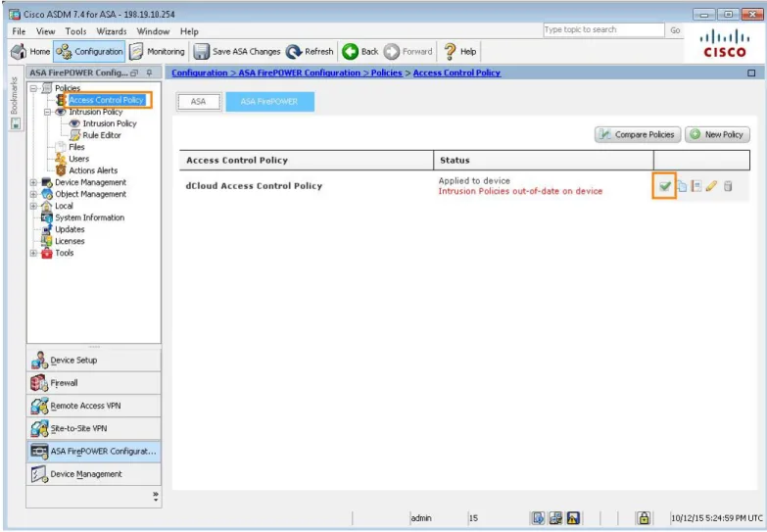Image resolution: width=767 pixels, height=532 pixels.
Task: Select Actions Alerts tree item
Action: click(x=93, y=170)
